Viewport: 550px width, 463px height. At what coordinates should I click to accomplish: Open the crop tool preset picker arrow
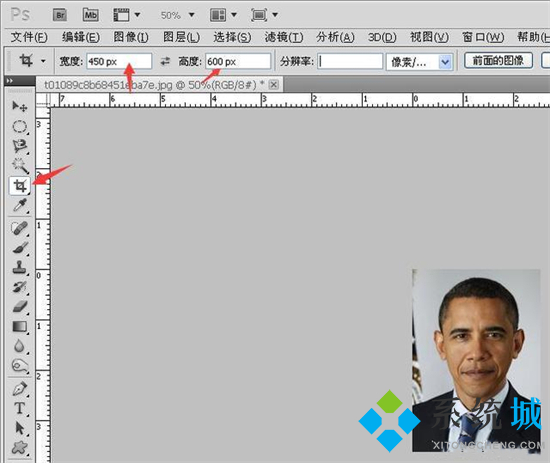click(43, 61)
